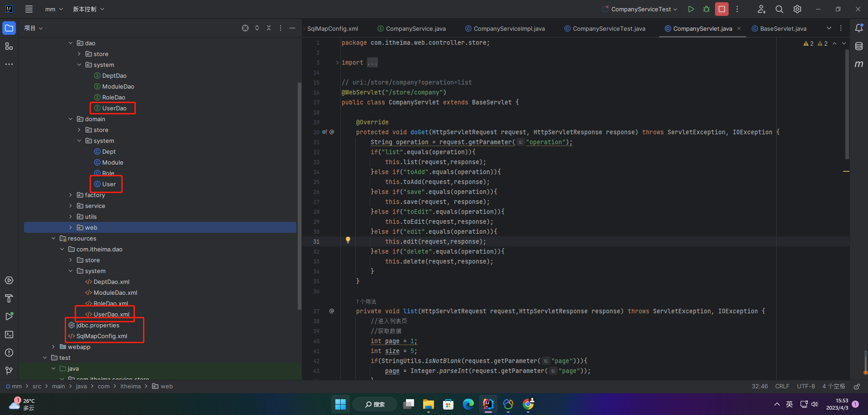
Task: Switch to the CompanyServiceTest.java tab
Action: [x=605, y=28]
